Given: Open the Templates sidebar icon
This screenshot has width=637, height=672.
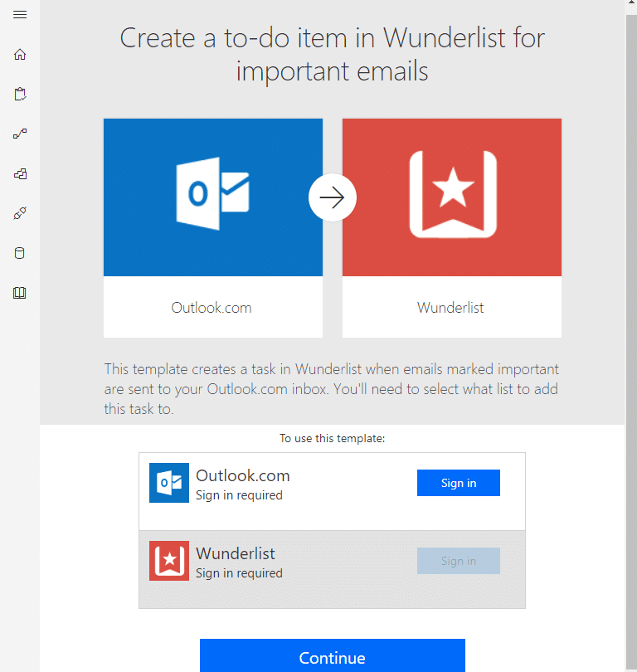Looking at the screenshot, I should [x=20, y=173].
